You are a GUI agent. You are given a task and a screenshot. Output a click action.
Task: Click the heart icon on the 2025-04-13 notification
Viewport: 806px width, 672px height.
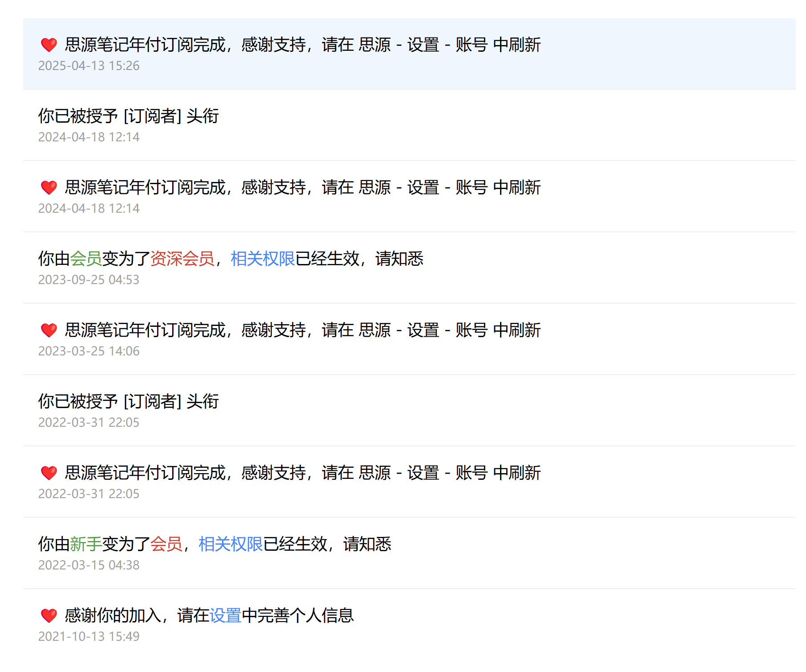click(49, 45)
